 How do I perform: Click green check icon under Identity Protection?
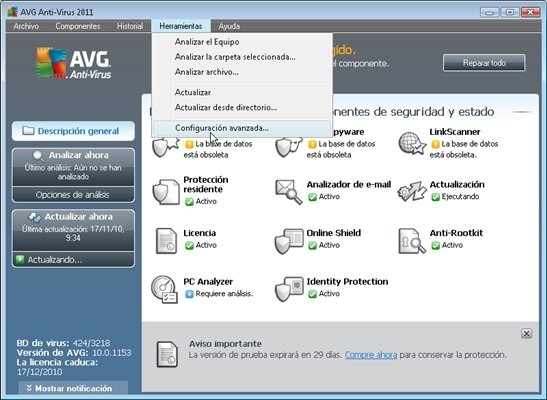point(312,294)
